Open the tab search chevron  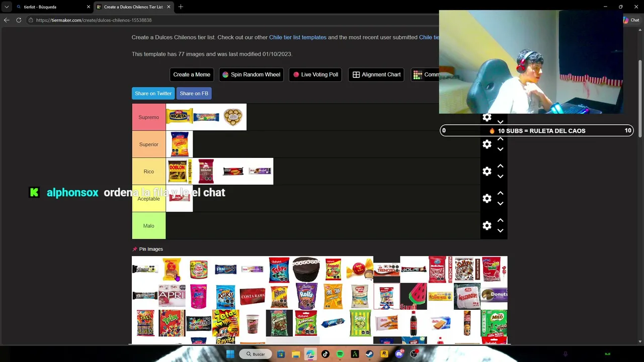pos(7,7)
